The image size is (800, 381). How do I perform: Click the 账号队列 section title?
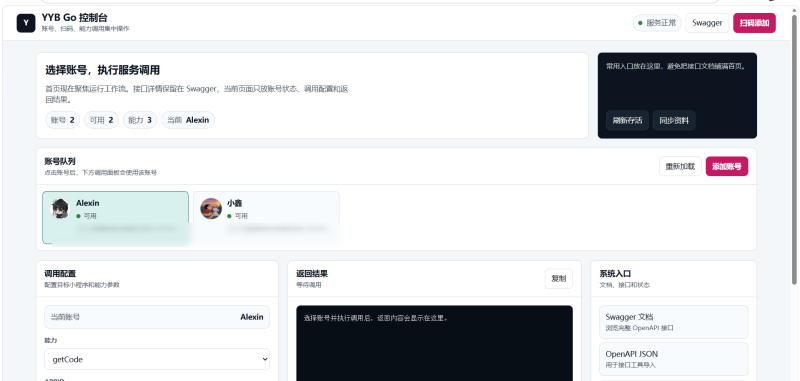(x=60, y=161)
